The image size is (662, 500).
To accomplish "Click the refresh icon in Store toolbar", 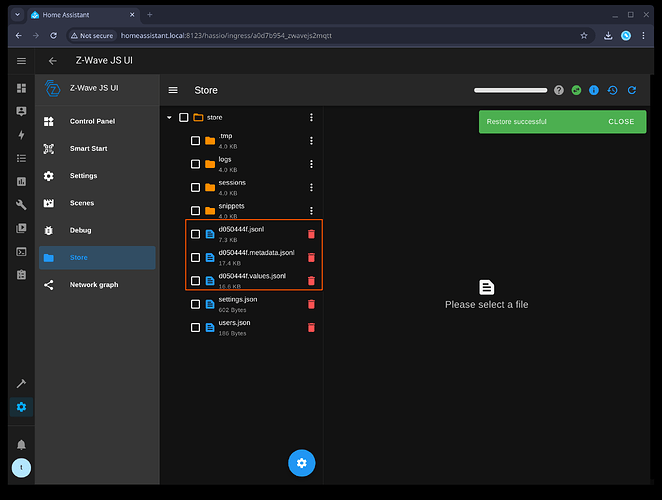I will coord(632,90).
